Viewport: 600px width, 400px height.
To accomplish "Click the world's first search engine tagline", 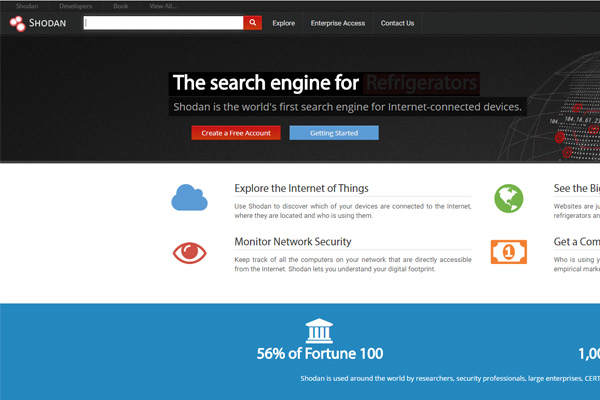I will [x=347, y=107].
